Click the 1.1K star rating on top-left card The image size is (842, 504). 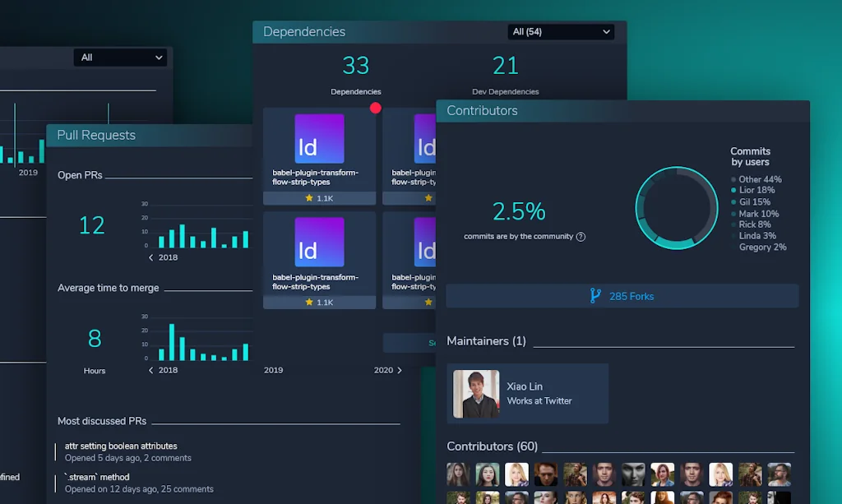(x=319, y=198)
